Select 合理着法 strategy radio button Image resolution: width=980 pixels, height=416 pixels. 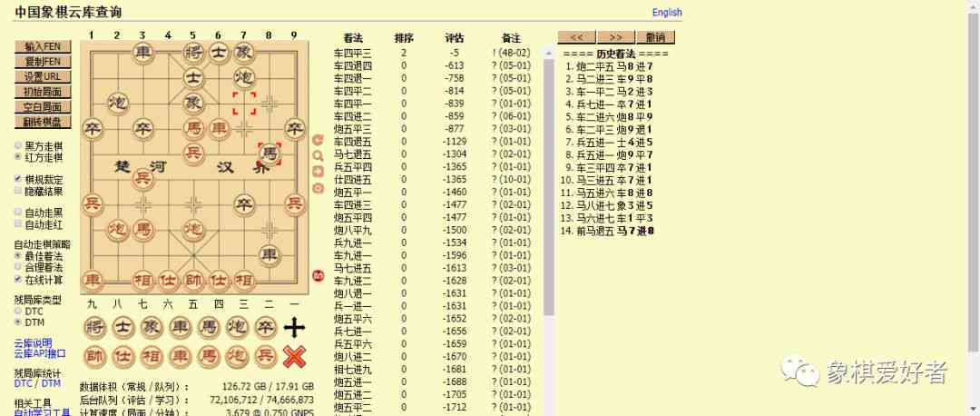click(18, 267)
